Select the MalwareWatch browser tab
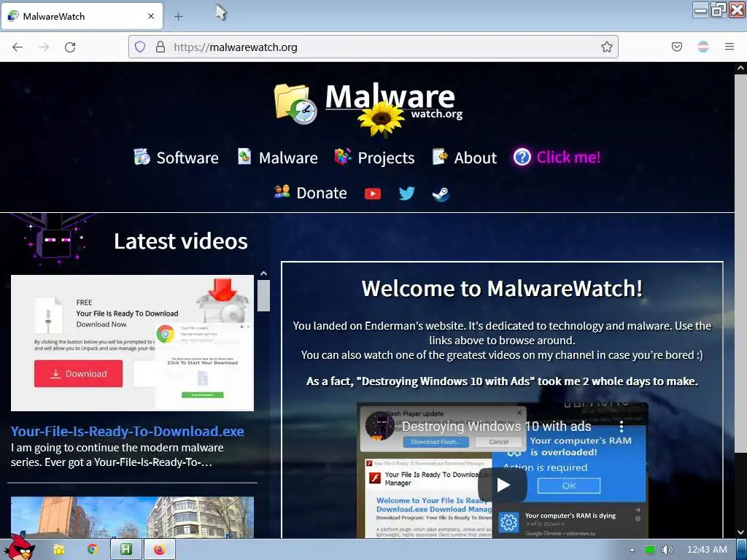 coord(83,16)
